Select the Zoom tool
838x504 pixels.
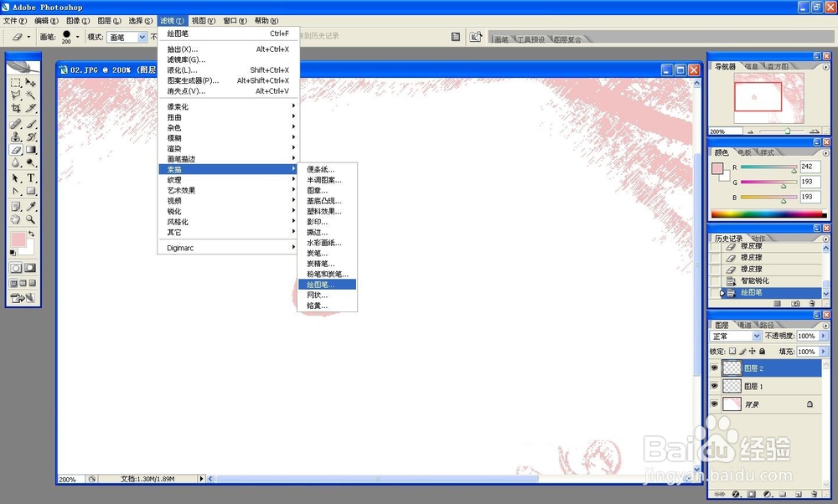(30, 219)
